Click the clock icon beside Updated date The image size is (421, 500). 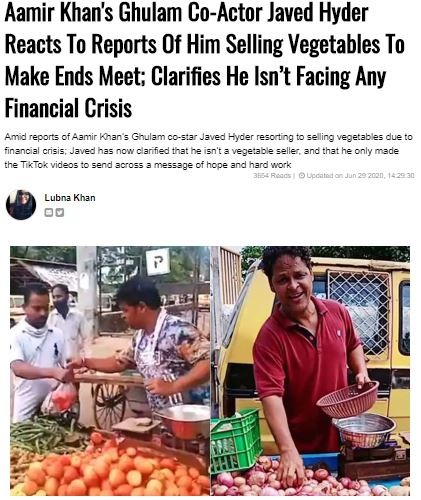pos(301,175)
